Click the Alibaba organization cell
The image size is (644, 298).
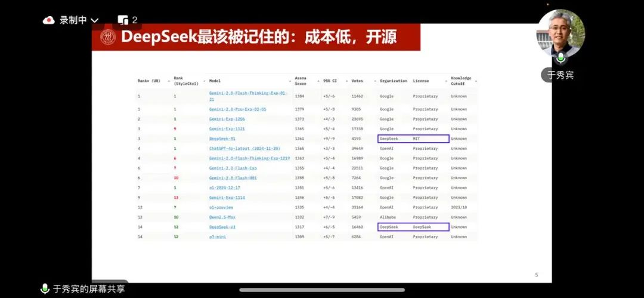(388, 217)
